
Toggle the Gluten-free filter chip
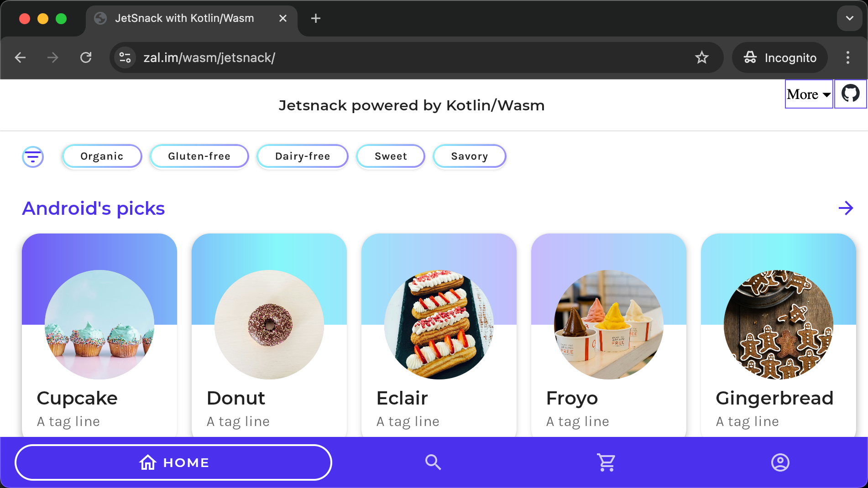pos(199,156)
